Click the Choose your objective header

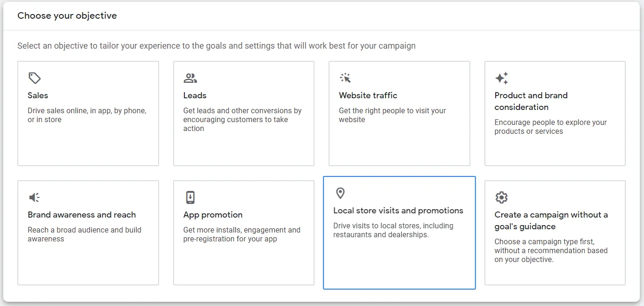pyautogui.click(x=67, y=15)
